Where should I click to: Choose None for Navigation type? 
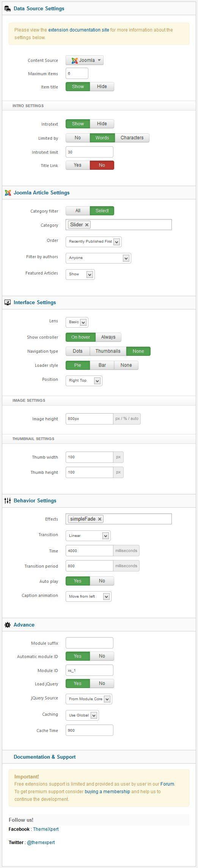(138, 351)
